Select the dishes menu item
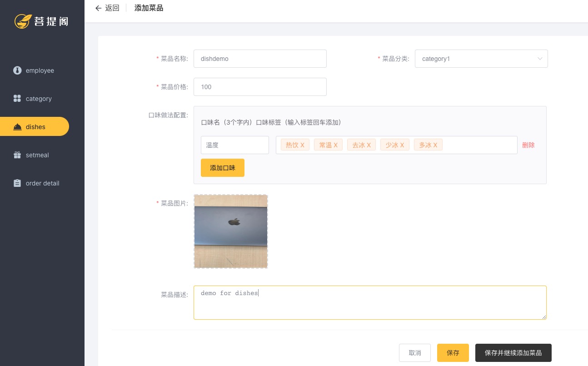Viewport: 588px width, 366px height. pyautogui.click(x=35, y=127)
